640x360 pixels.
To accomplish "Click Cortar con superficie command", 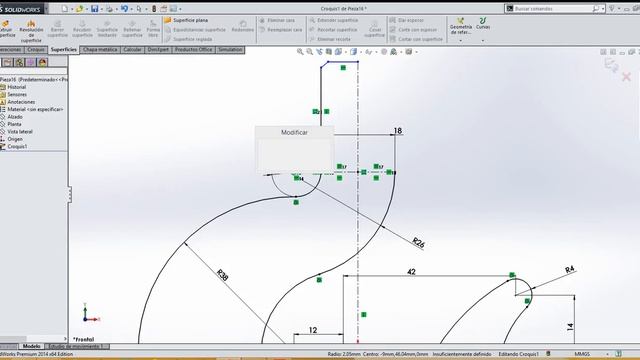I will 416,39.
